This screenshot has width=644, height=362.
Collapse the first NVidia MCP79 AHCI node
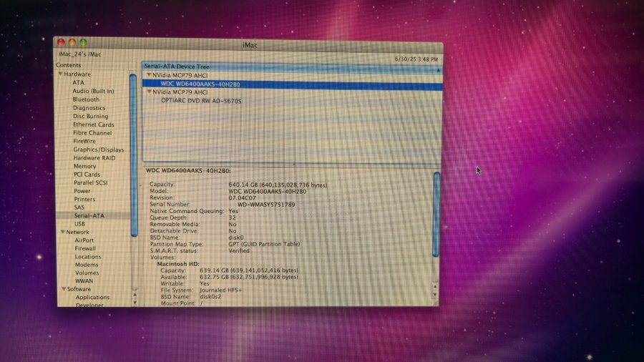149,75
